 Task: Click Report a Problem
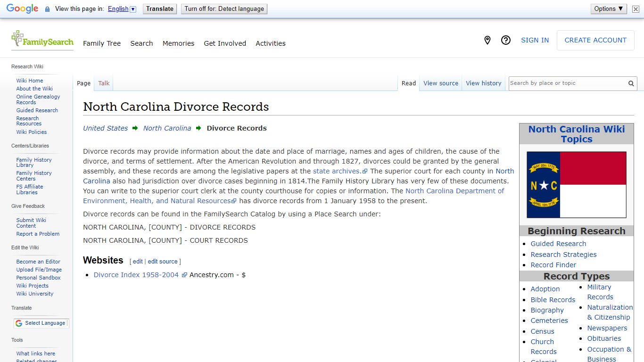pyautogui.click(x=38, y=234)
